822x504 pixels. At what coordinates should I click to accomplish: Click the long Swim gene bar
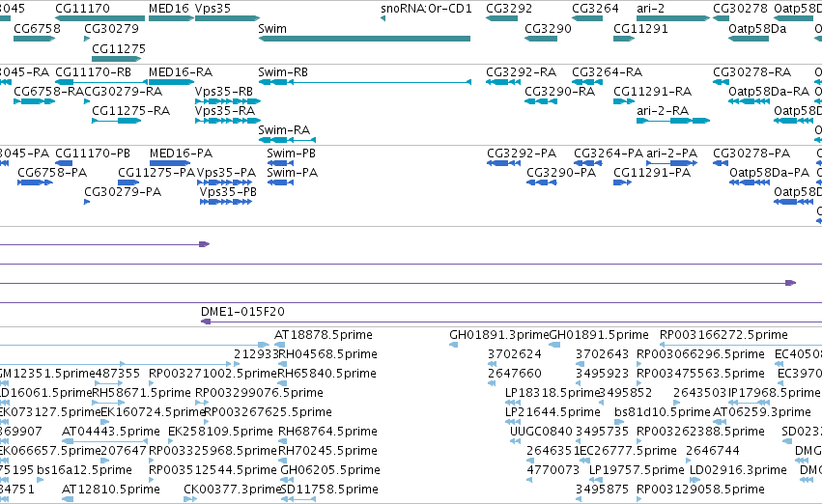coord(364,39)
